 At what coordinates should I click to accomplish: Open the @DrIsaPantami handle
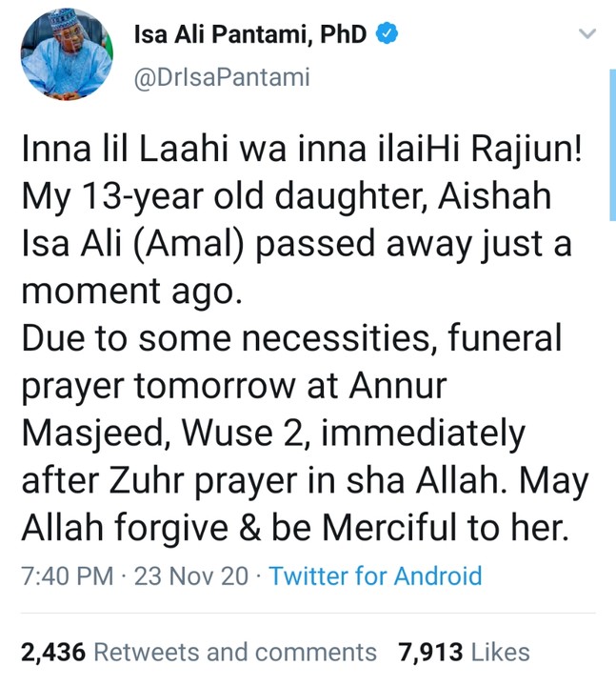click(223, 77)
